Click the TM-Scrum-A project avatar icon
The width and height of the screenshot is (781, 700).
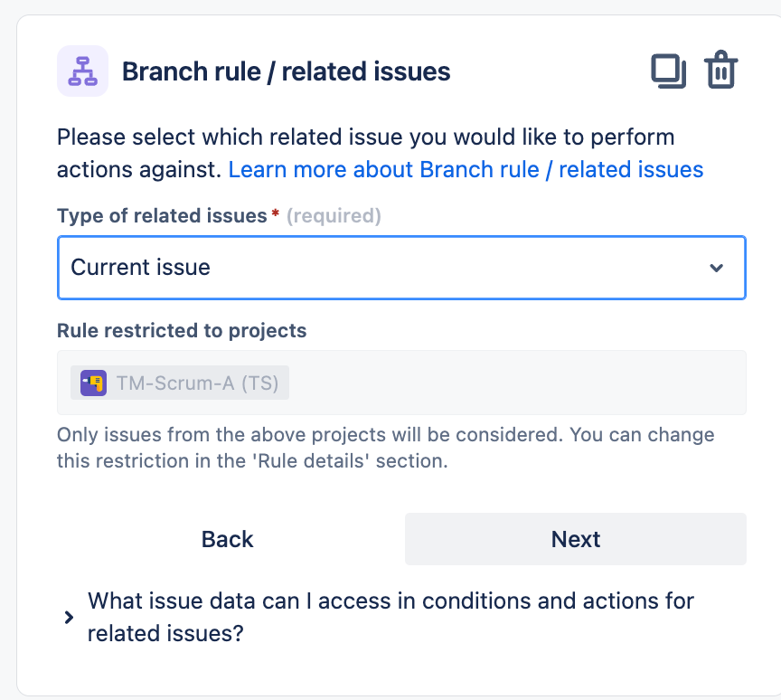pos(94,383)
